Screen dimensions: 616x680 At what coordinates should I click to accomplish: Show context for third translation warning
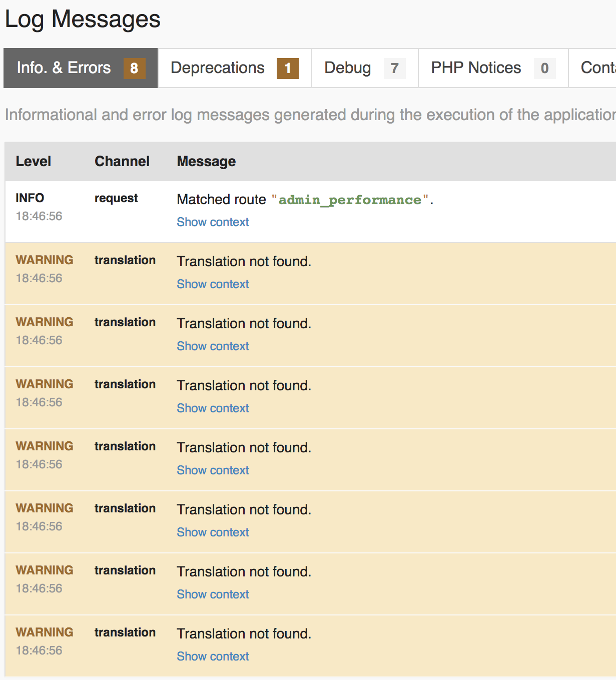pyautogui.click(x=213, y=408)
